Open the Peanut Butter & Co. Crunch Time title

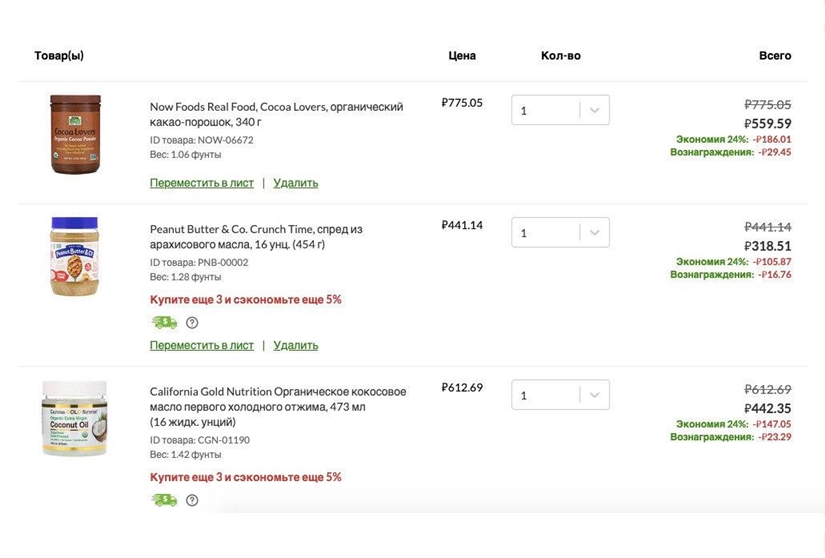tap(255, 236)
